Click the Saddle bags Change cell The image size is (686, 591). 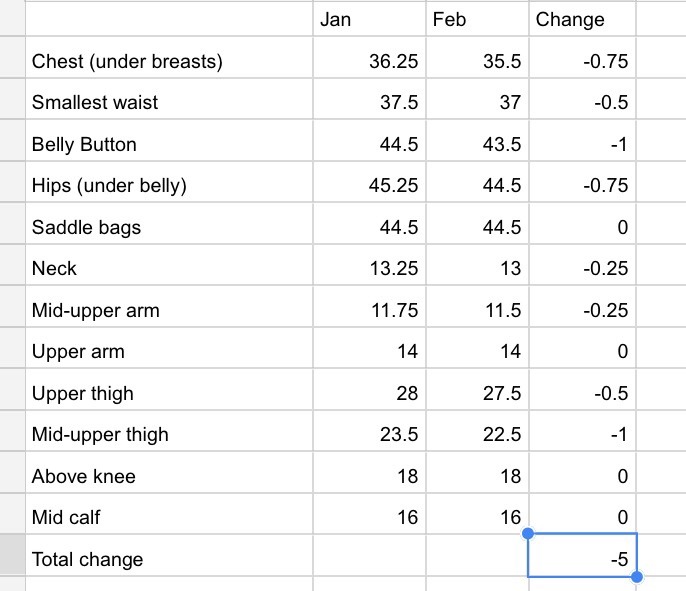pos(581,228)
